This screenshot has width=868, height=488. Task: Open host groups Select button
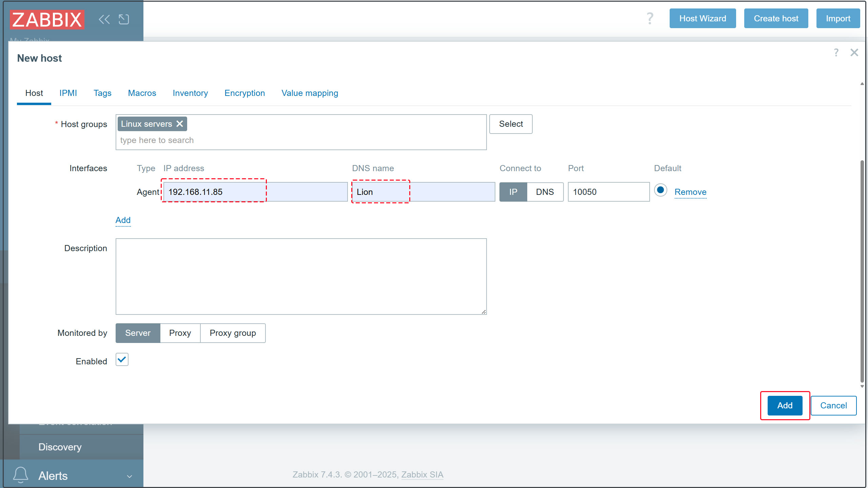[x=510, y=124]
